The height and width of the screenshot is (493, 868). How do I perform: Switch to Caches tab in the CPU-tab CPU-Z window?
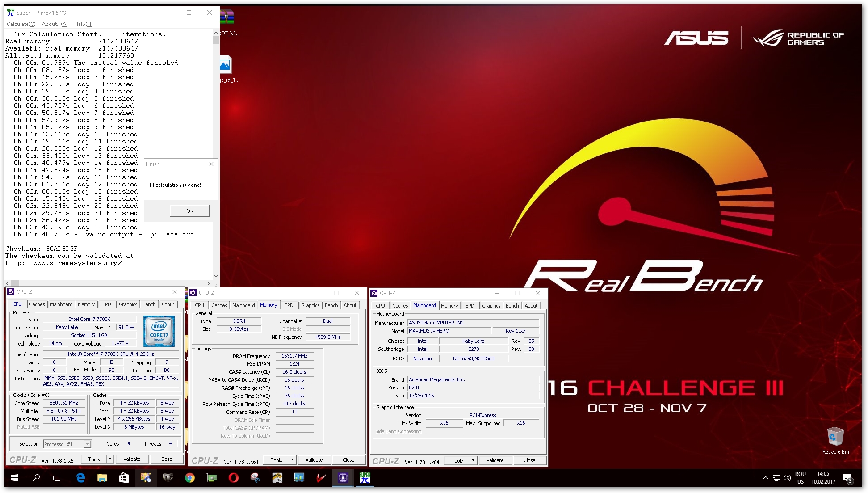(37, 304)
